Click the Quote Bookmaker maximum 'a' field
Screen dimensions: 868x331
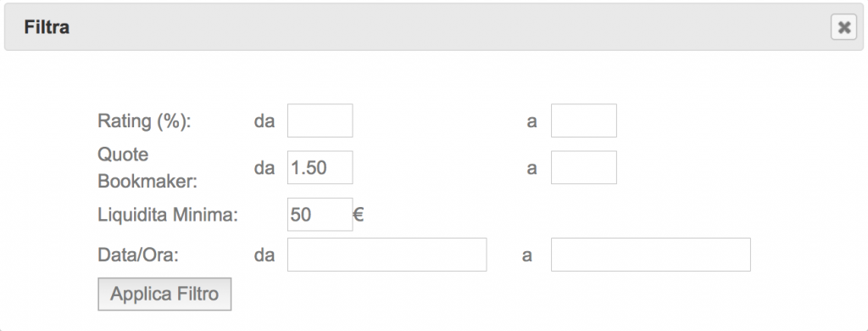(583, 167)
